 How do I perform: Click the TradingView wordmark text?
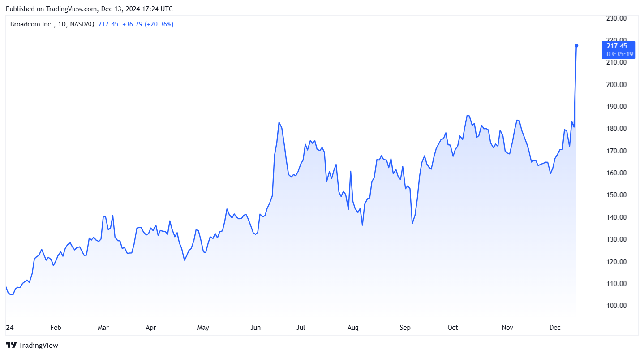(39, 346)
